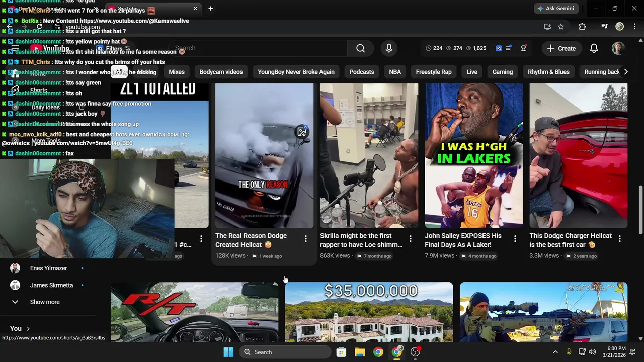Open the sniper bodycam video thumbnail
The height and width of the screenshot is (362, 644).
pyautogui.click(x=543, y=312)
